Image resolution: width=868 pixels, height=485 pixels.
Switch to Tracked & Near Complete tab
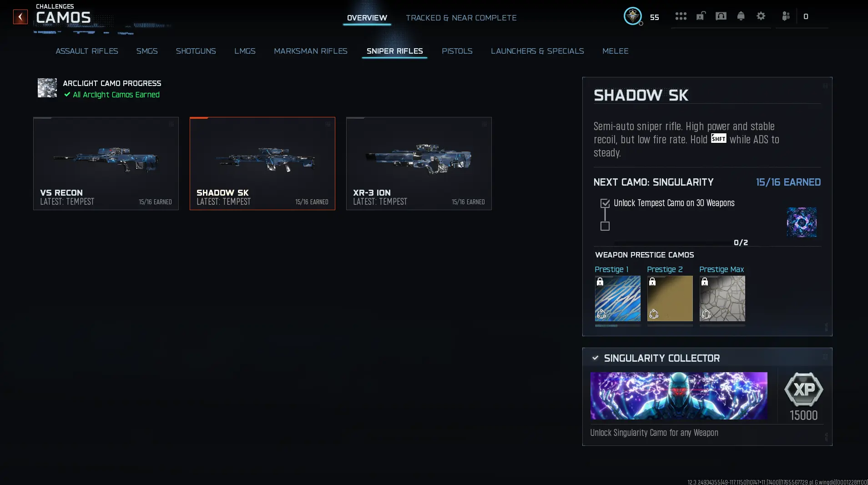(x=461, y=18)
